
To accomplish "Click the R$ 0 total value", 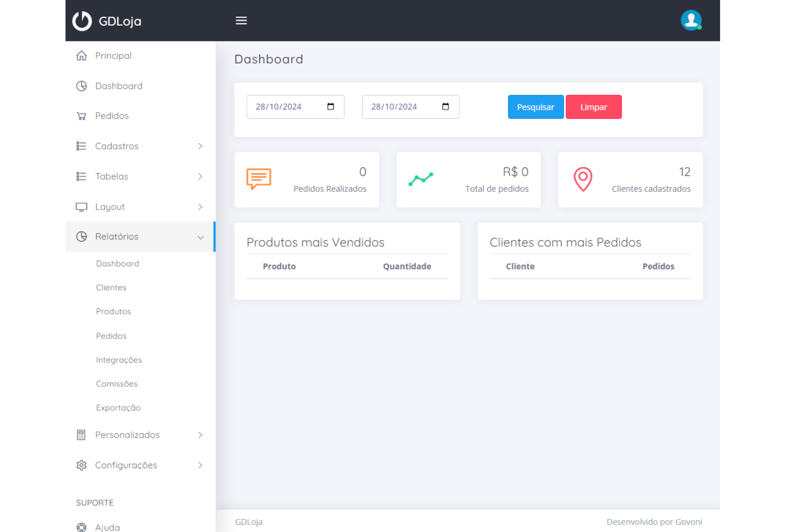I will click(x=515, y=172).
